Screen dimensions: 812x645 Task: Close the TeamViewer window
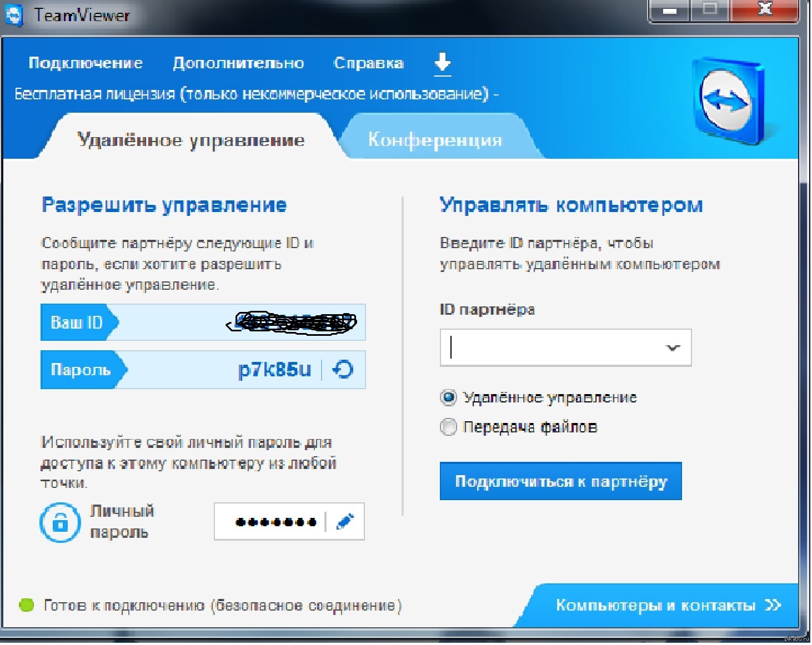(x=765, y=10)
